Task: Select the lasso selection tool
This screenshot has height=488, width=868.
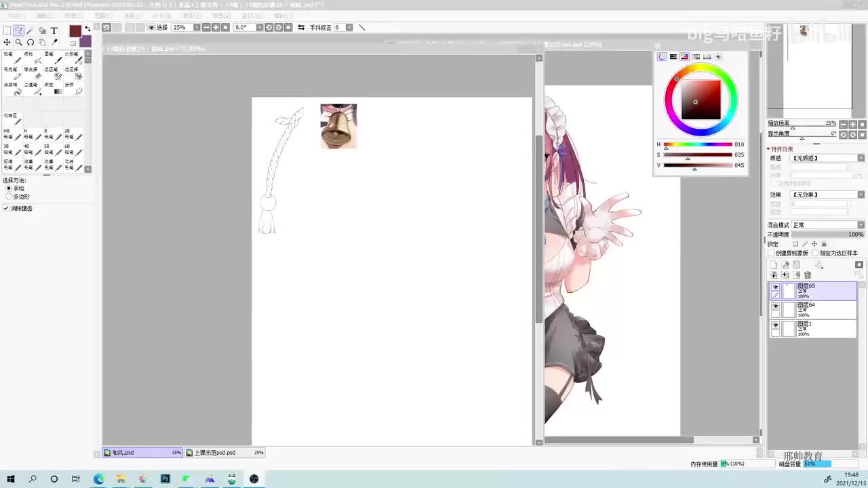Action: (19, 30)
